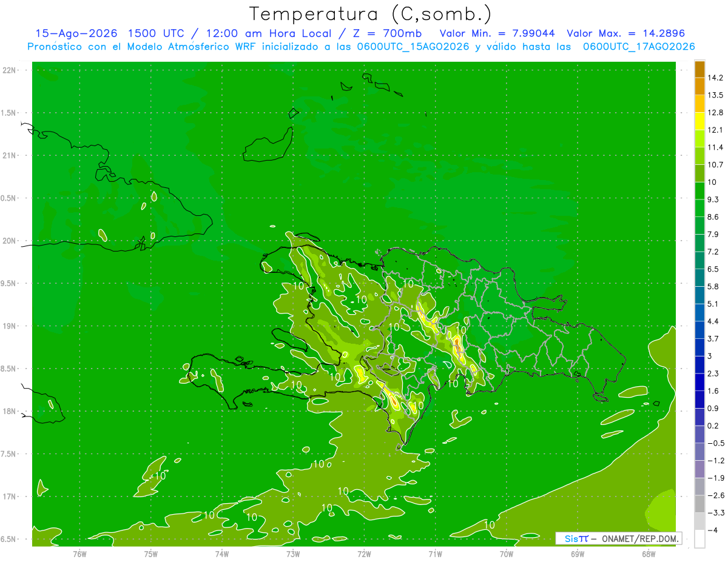Click the '73W' longitude axis label
Image resolution: width=728 pixels, height=562 pixels.
tap(293, 554)
